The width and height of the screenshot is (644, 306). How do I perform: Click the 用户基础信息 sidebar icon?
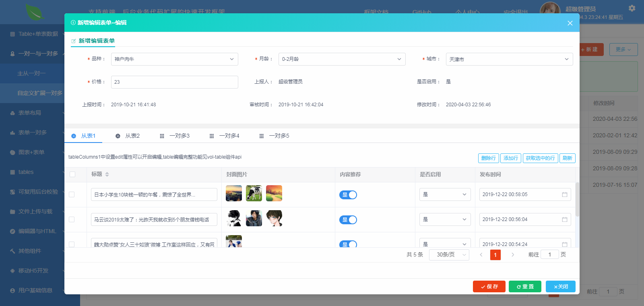[12, 291]
